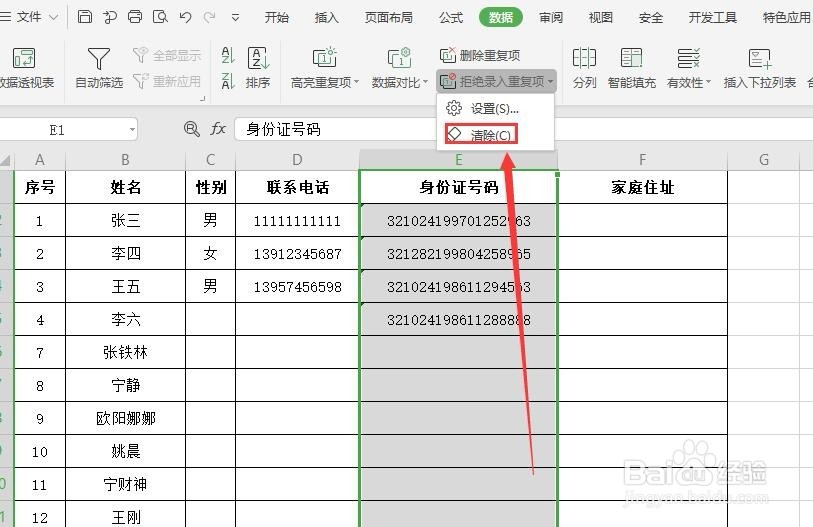Click the cell containing 张三
Viewport: 813px width, 527px height.
[x=125, y=220]
